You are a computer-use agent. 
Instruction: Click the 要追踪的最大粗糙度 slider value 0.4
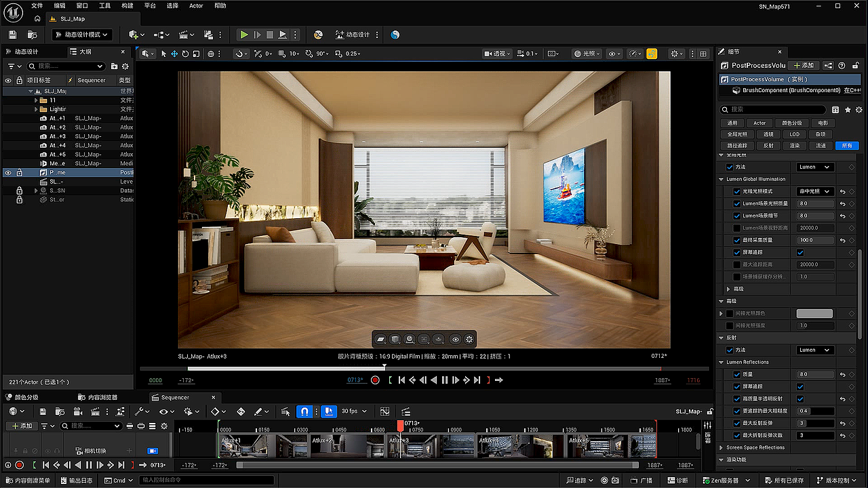pos(814,411)
